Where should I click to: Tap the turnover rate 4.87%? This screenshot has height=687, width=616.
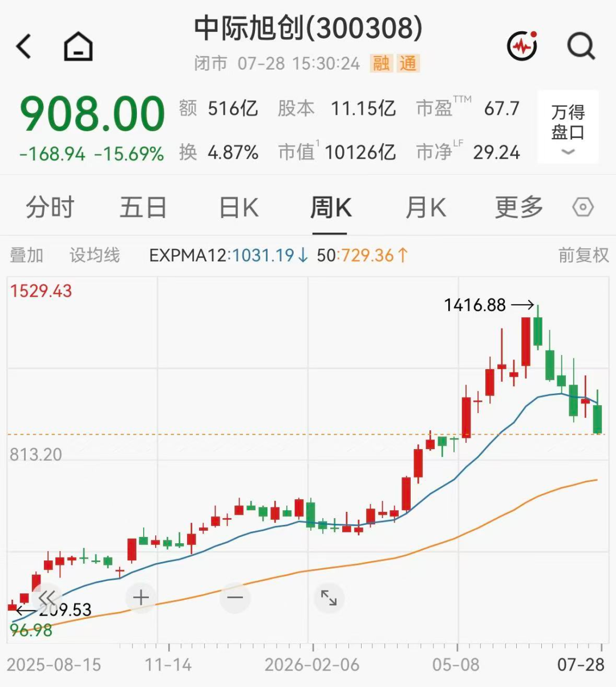click(x=233, y=152)
